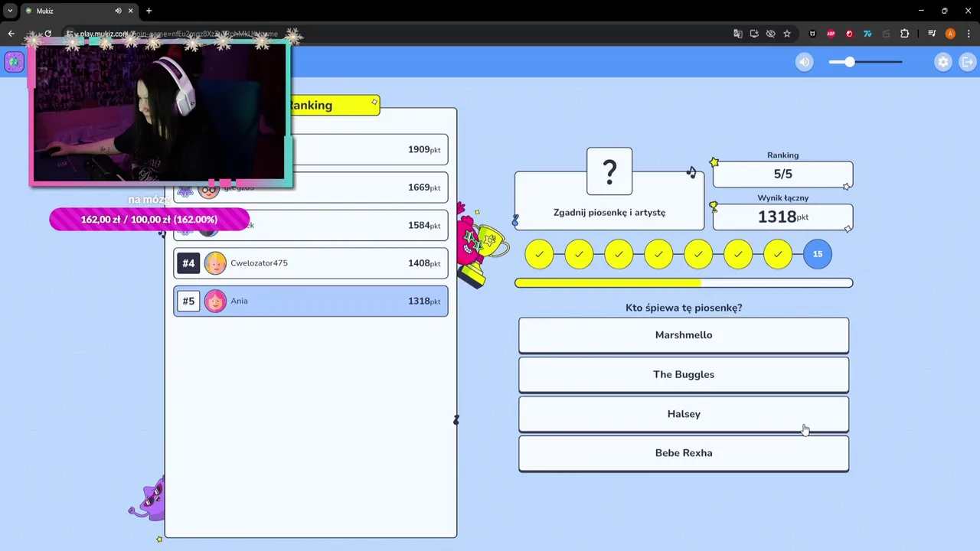Reload the Mukiz page
Viewport: 980px width, 551px height.
click(47, 34)
